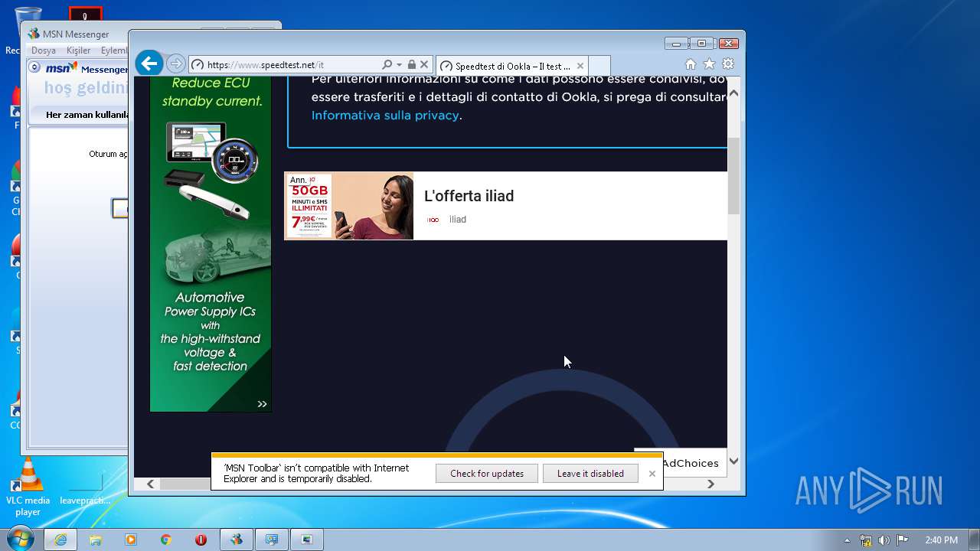Click Leave it disabled button

tap(590, 474)
